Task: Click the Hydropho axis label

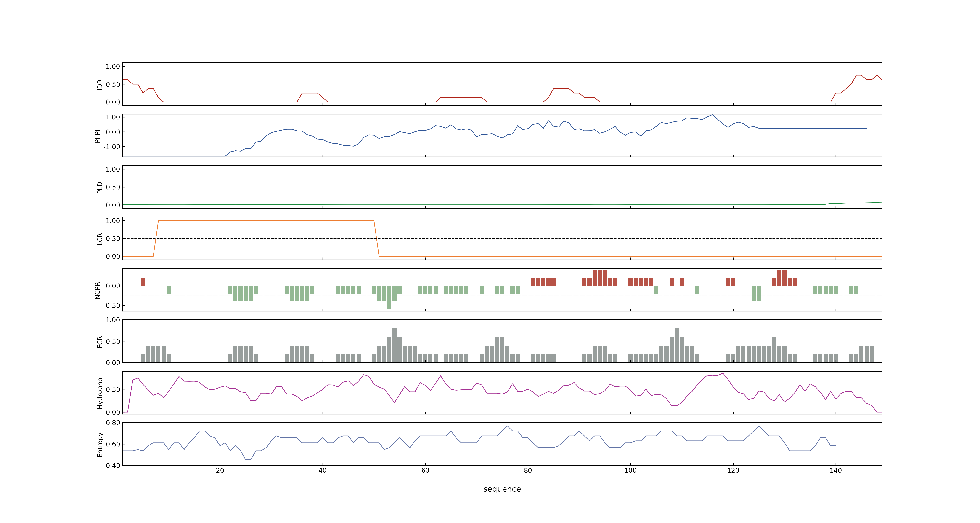Action: pos(100,393)
